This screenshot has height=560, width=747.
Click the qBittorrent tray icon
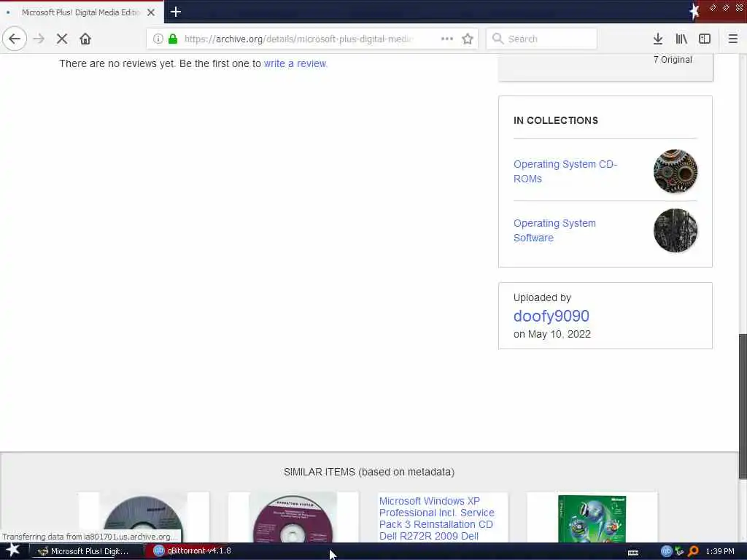(x=666, y=551)
